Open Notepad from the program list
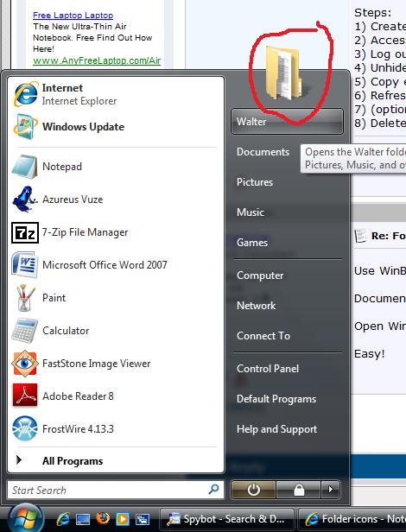 [116, 167]
